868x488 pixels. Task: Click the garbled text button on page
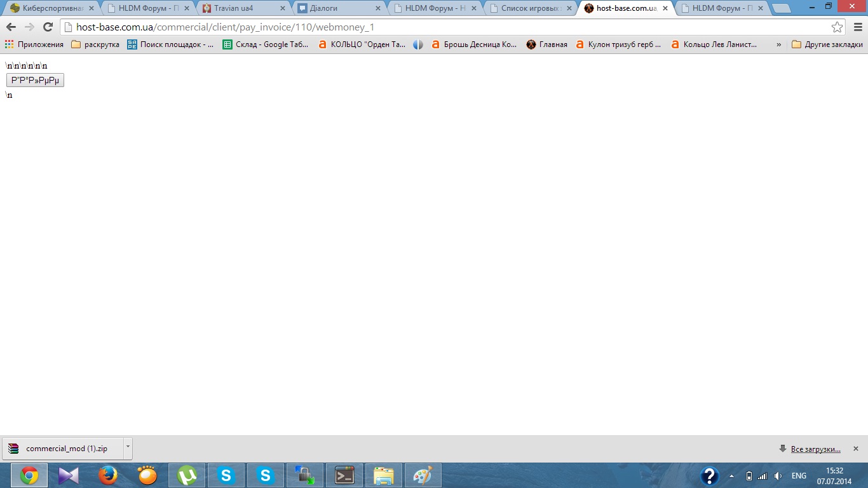[35, 80]
